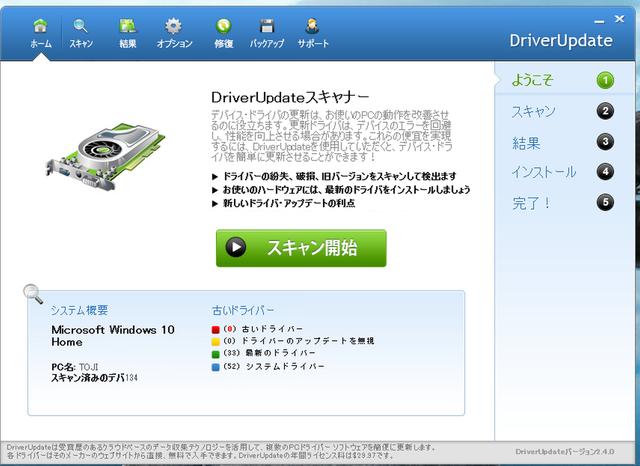Select ようこそ step in sidebar
This screenshot has width=640, height=466.
[532, 80]
